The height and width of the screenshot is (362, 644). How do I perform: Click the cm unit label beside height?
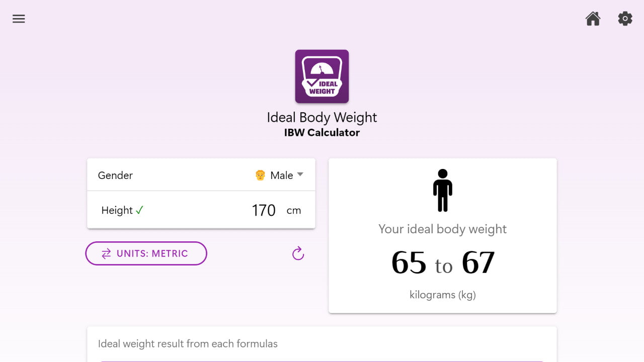coord(294,210)
